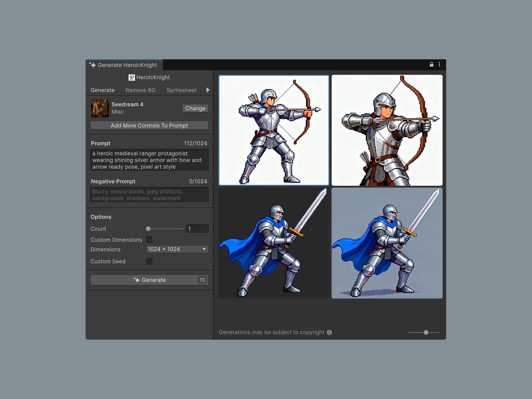Switch to the Remove BG tab
The image size is (532, 399).
click(140, 90)
